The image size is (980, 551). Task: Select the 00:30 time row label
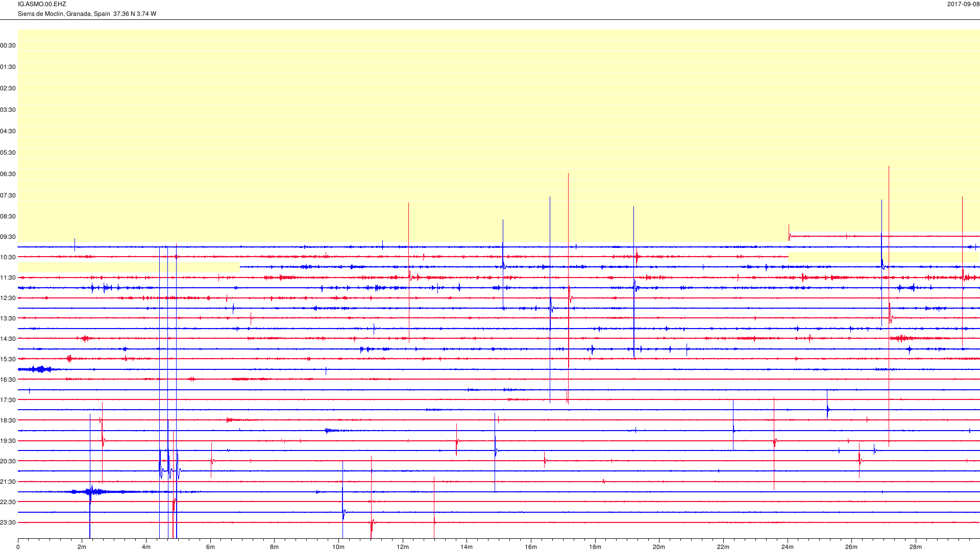pyautogui.click(x=8, y=45)
